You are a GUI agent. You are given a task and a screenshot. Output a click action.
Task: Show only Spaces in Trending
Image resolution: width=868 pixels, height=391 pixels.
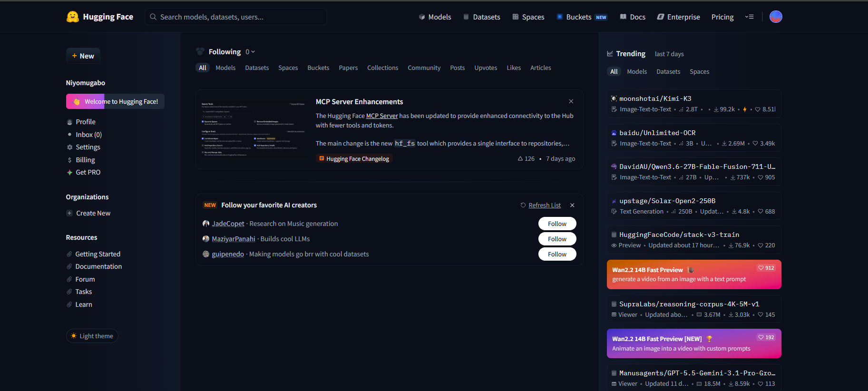click(699, 72)
